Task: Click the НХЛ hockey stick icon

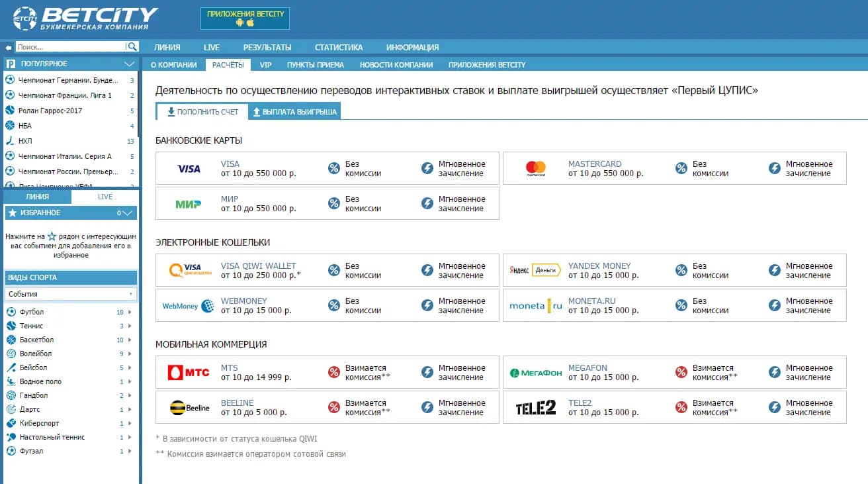Action: 10,141
